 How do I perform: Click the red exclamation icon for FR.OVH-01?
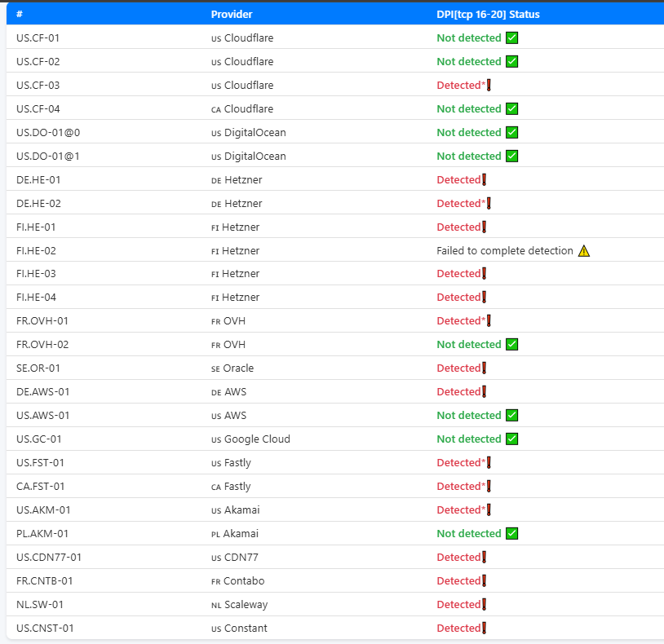pyautogui.click(x=489, y=321)
